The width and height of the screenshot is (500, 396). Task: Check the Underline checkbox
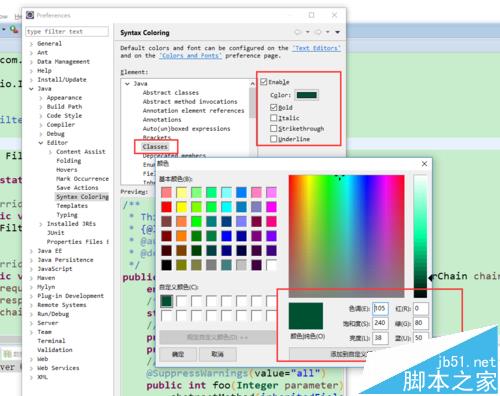[x=274, y=139]
